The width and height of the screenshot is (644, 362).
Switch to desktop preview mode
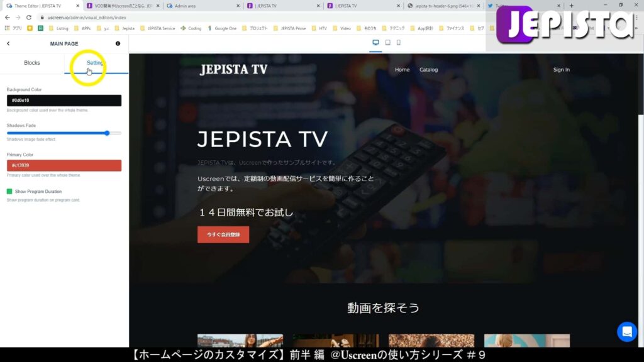point(375,43)
